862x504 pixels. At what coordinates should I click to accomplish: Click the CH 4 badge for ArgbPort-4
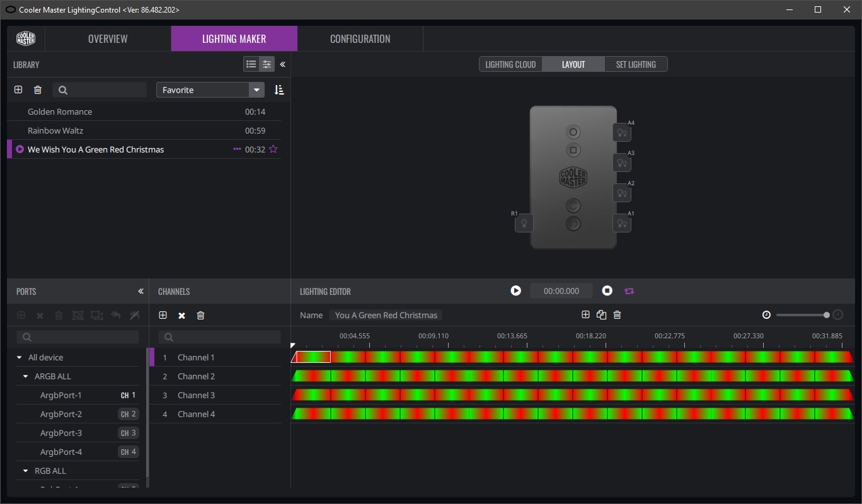pyautogui.click(x=129, y=452)
